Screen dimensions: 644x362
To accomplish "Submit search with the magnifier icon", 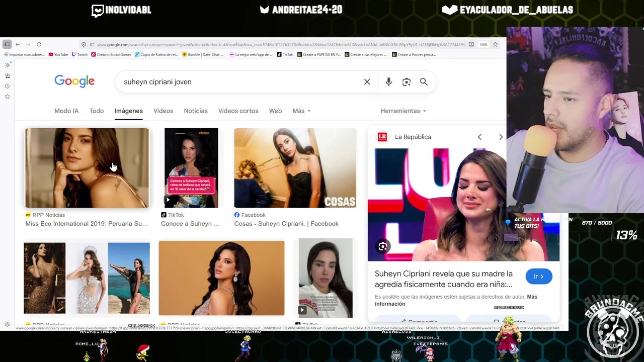I will pyautogui.click(x=424, y=82).
